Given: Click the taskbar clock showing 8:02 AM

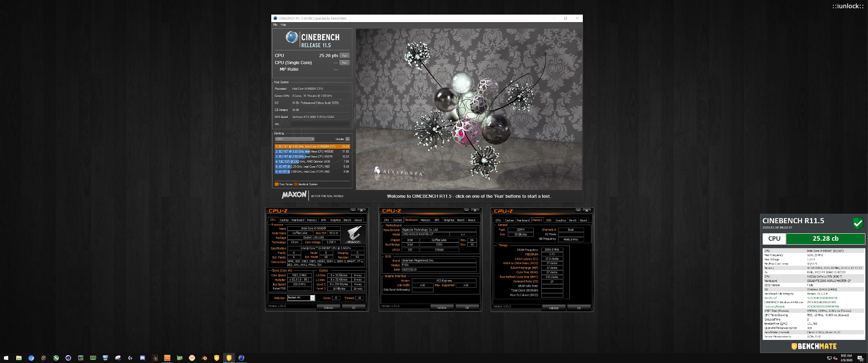Looking at the screenshot, I should [846, 358].
